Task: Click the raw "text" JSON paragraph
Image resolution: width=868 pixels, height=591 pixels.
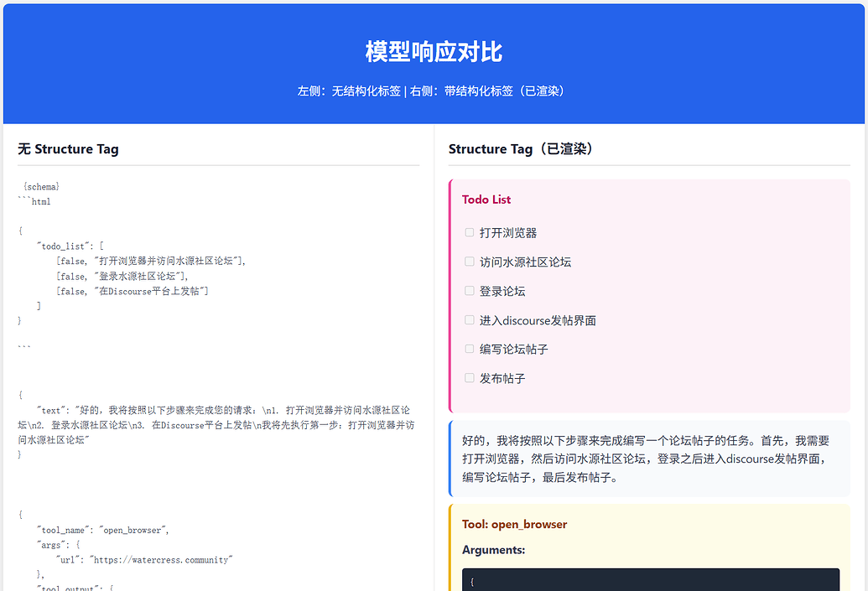Action: pos(216,425)
